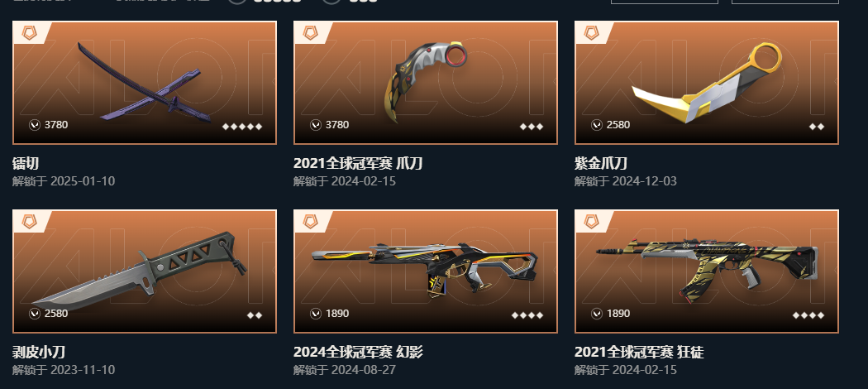Click the four-diamond rarity indicator on 2024全球冠军赛 幻影

tap(527, 315)
